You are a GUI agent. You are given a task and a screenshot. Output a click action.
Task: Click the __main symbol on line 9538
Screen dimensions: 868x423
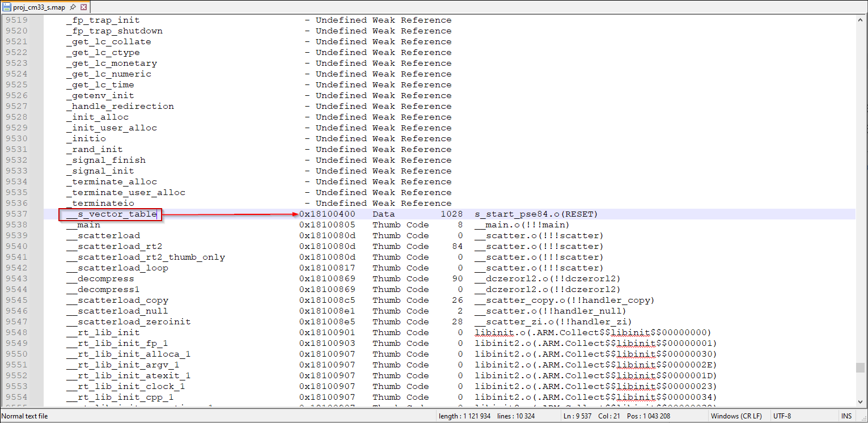click(x=83, y=225)
